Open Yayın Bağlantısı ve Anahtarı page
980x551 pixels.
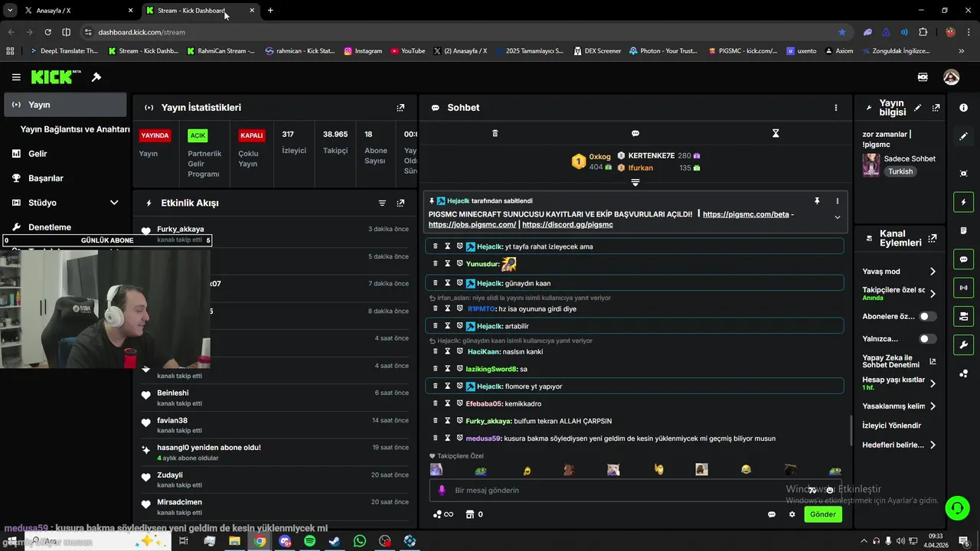pos(75,129)
